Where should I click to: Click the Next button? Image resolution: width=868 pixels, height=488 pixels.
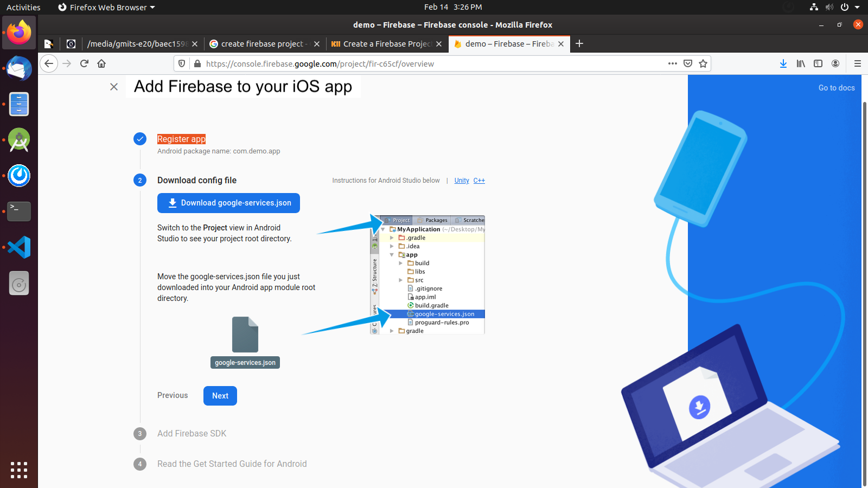coord(220,396)
